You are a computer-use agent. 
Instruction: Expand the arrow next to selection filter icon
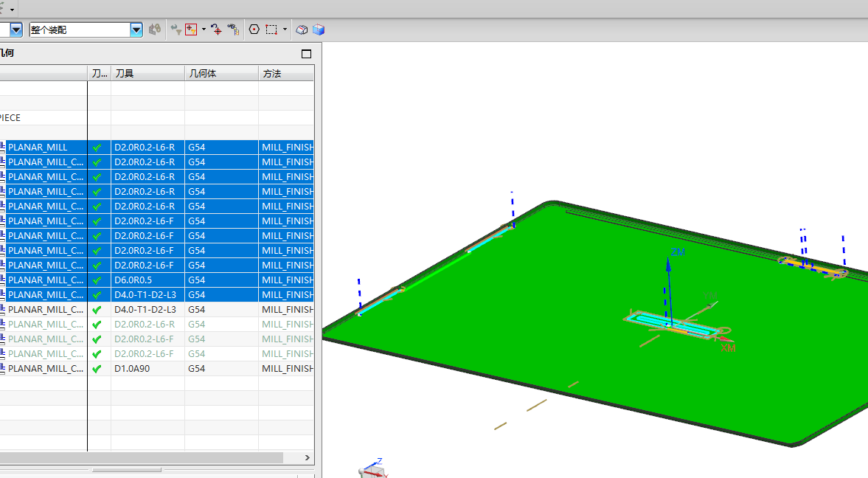tap(204, 30)
